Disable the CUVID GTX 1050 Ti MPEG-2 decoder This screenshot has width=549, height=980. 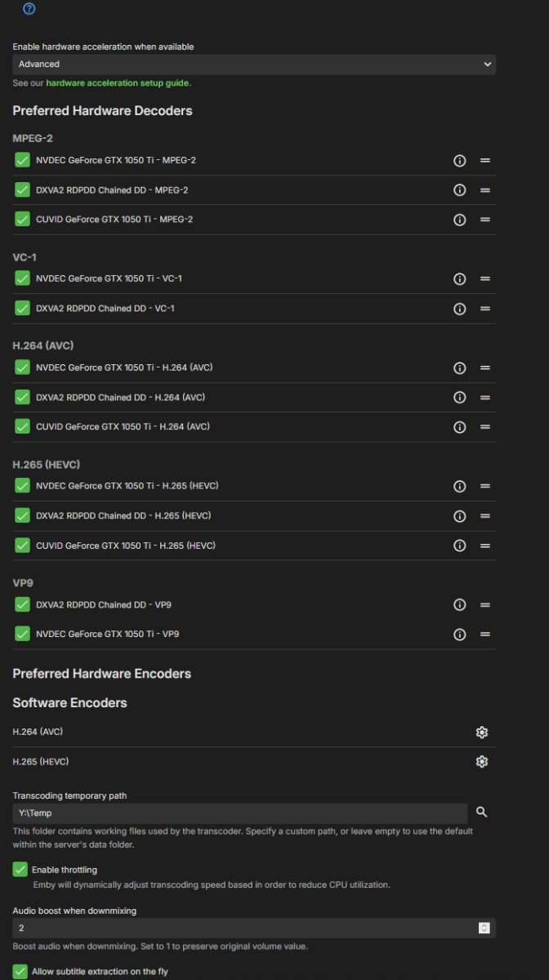[21, 219]
